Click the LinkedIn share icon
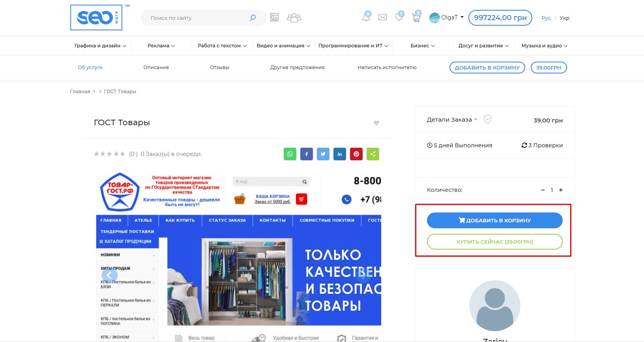This screenshot has height=342, width=644. (x=340, y=154)
